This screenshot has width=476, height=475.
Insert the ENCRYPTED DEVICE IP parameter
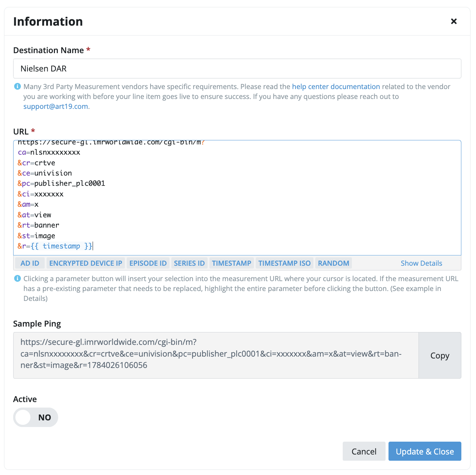point(86,263)
